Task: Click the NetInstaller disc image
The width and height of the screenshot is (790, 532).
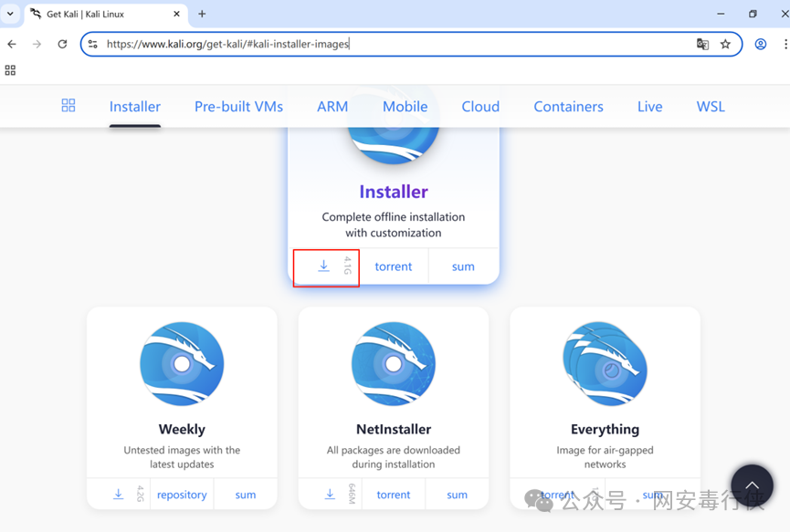Action: [x=394, y=364]
